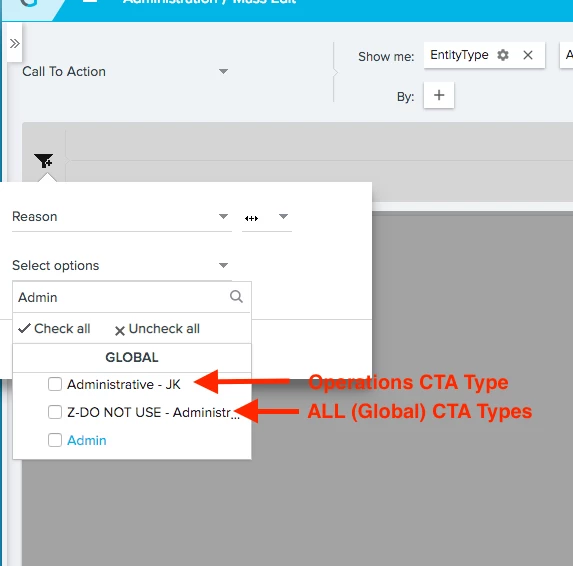Open the operator dropdown arrow
The width and height of the screenshot is (573, 566).
click(283, 216)
